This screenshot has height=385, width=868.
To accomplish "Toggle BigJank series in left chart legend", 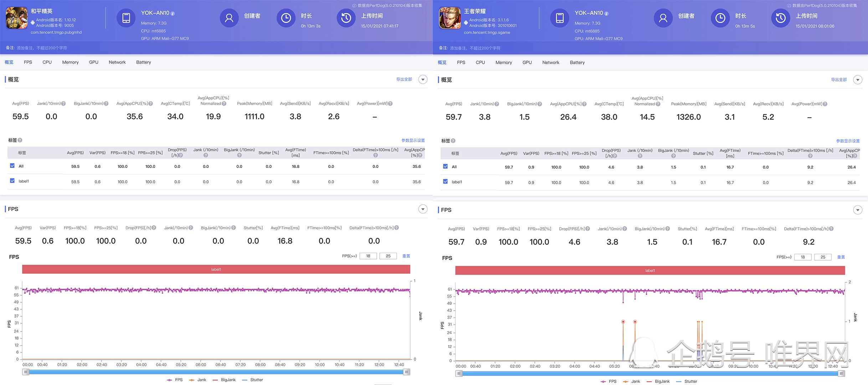I will [224, 380].
